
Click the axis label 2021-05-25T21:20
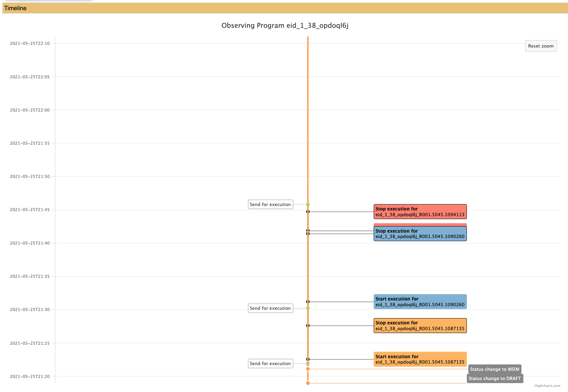[x=30, y=376]
